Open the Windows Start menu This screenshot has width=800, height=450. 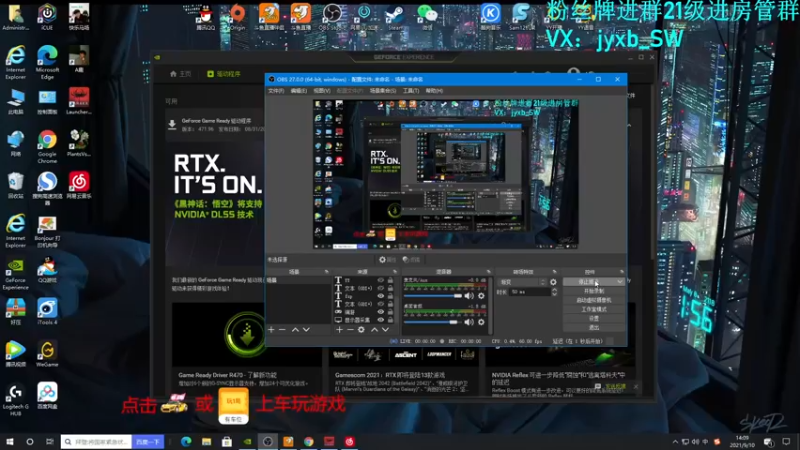(x=9, y=441)
